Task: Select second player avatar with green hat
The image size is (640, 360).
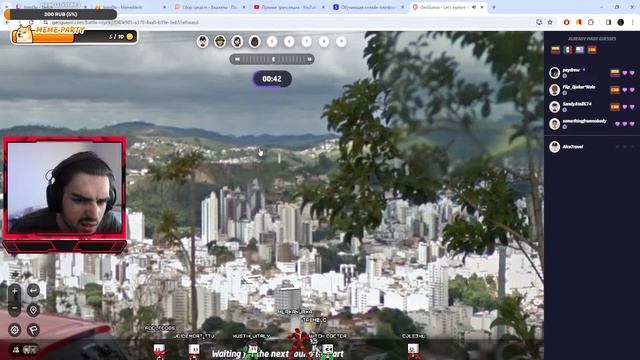Action: [220, 41]
